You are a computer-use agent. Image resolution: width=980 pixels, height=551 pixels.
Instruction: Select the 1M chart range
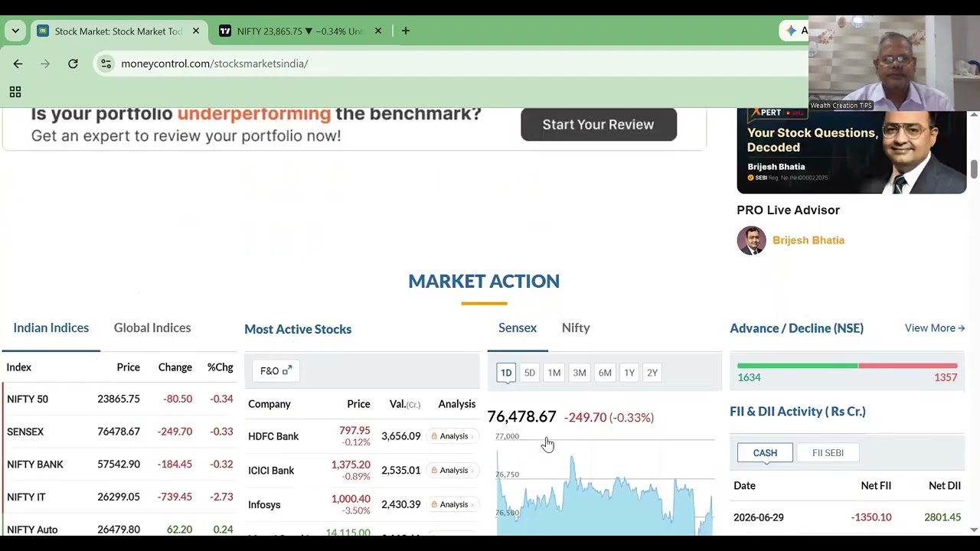click(554, 373)
